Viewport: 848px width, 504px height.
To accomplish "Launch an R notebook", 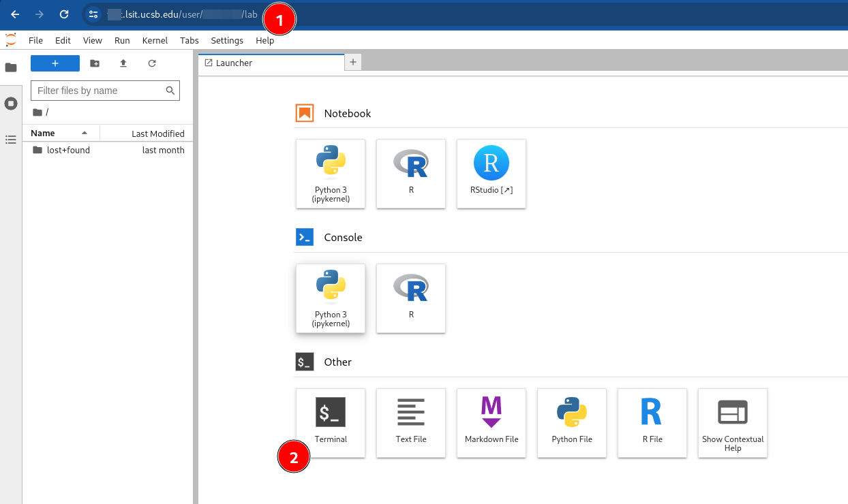I will [x=411, y=174].
